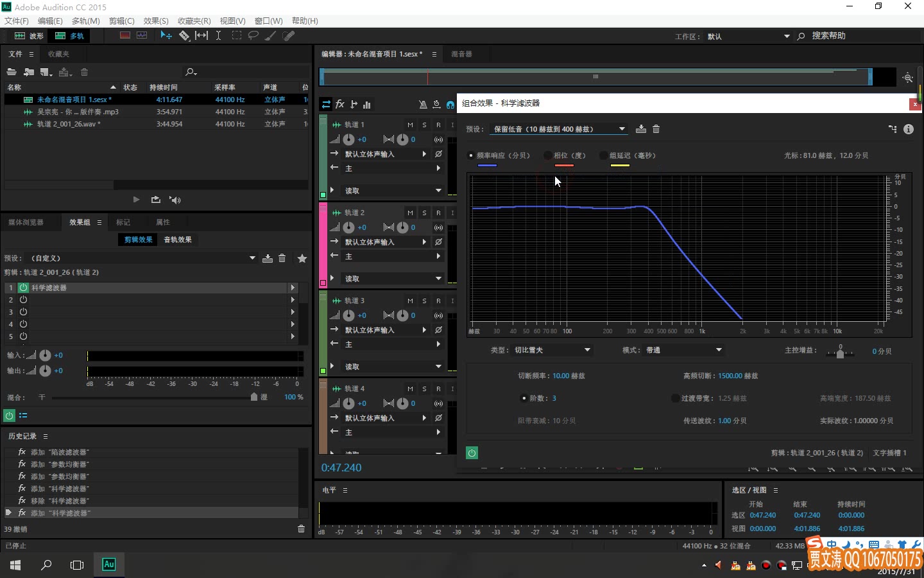Image resolution: width=924 pixels, height=578 pixels.
Task: Show the fx section in multitrack editor
Action: click(x=340, y=104)
